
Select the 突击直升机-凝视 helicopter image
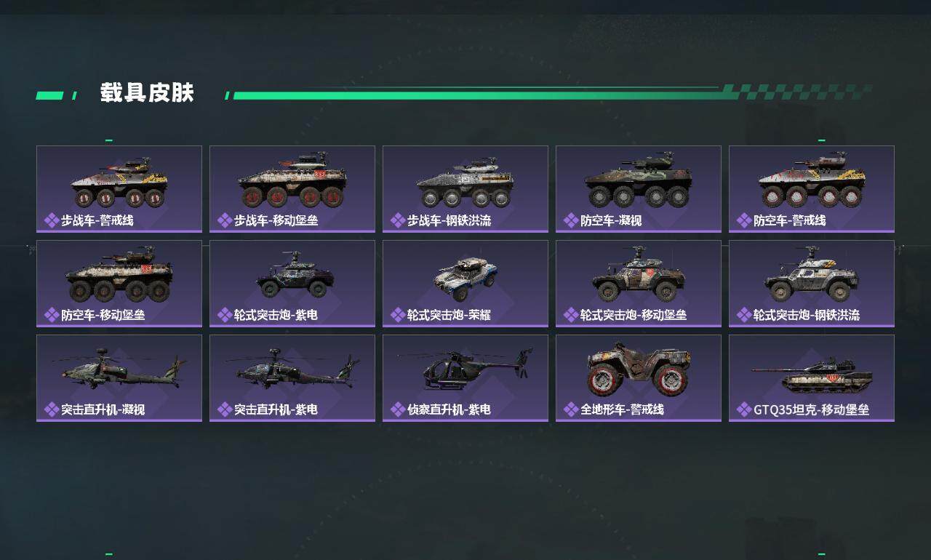[x=124, y=368]
